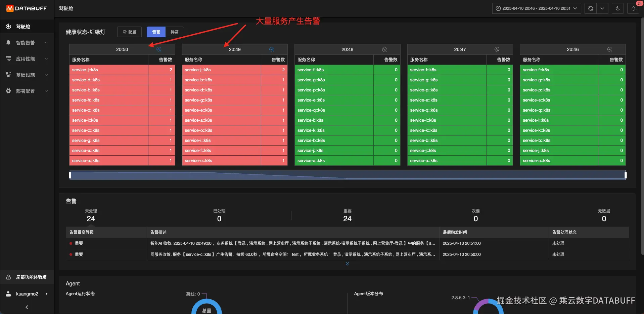Open notifications bell with 24 badge
Viewport: 644px width, 314px height.
633,8
